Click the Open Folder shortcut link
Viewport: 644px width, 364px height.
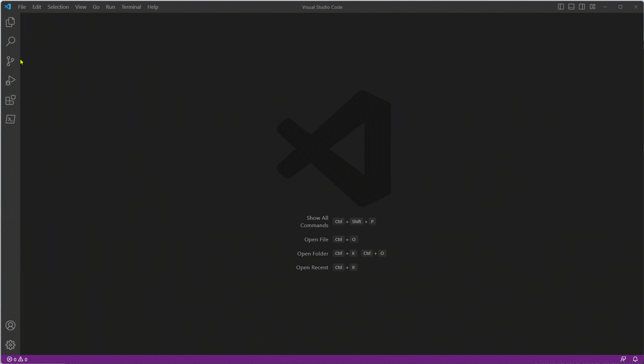pos(313,253)
